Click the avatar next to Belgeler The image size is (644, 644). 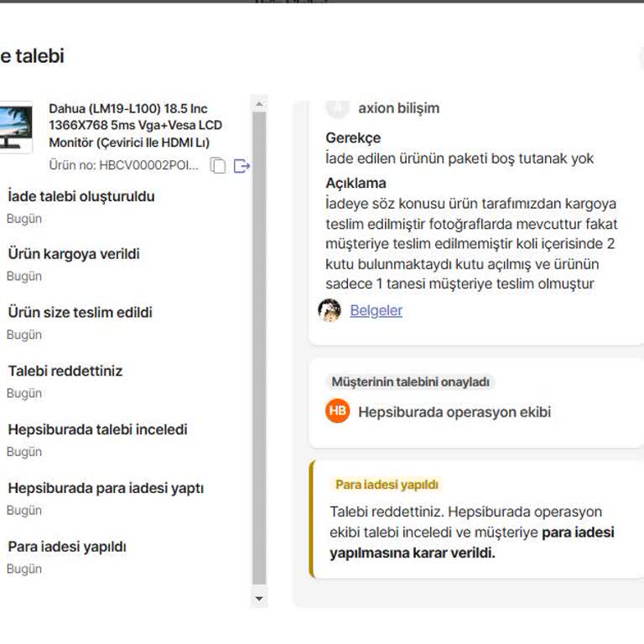click(x=330, y=310)
